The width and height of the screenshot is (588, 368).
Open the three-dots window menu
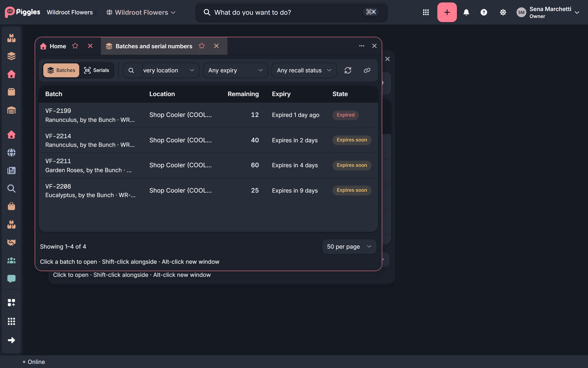tap(362, 46)
